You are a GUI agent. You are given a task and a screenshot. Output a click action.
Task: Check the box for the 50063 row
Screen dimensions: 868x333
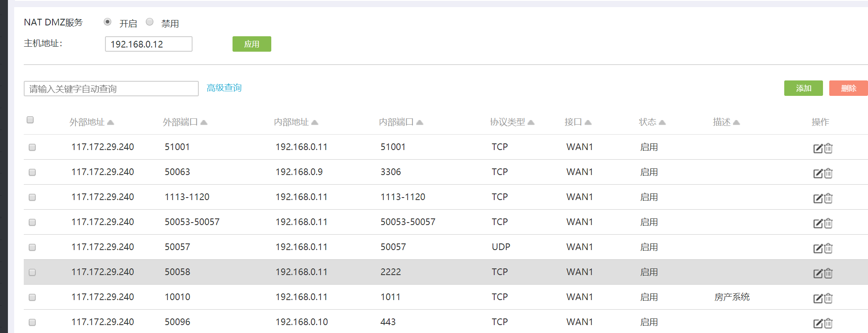pyautogui.click(x=32, y=172)
